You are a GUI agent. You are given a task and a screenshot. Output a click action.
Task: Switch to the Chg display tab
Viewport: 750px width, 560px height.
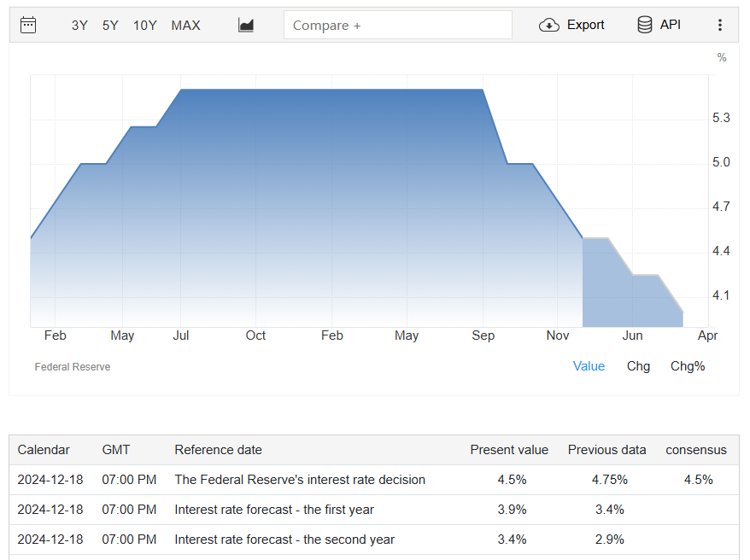[638, 366]
